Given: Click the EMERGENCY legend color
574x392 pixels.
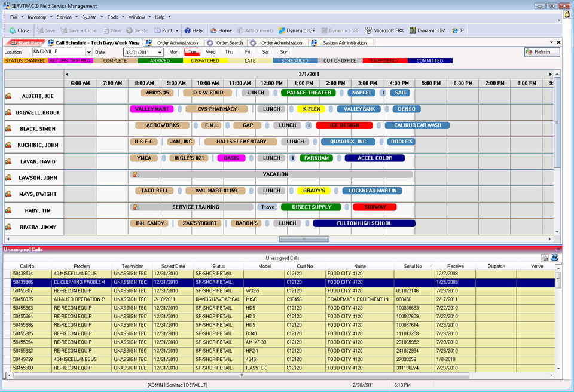Looking at the screenshot, I should coord(384,61).
